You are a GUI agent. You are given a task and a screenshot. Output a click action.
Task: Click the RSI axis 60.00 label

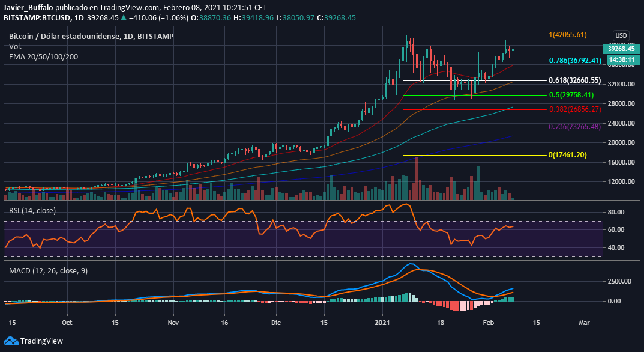tap(616, 229)
